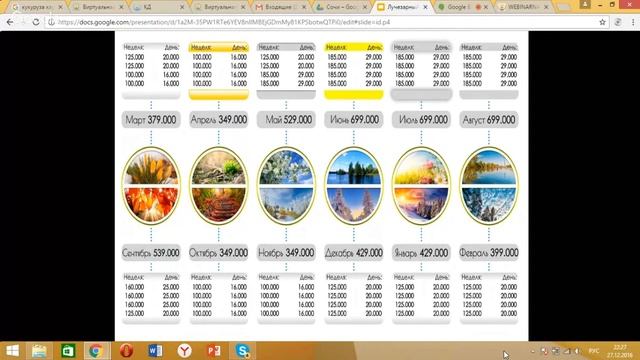Select the Январь 429.000 label
This screenshot has height=360, width=640.
coord(421,253)
